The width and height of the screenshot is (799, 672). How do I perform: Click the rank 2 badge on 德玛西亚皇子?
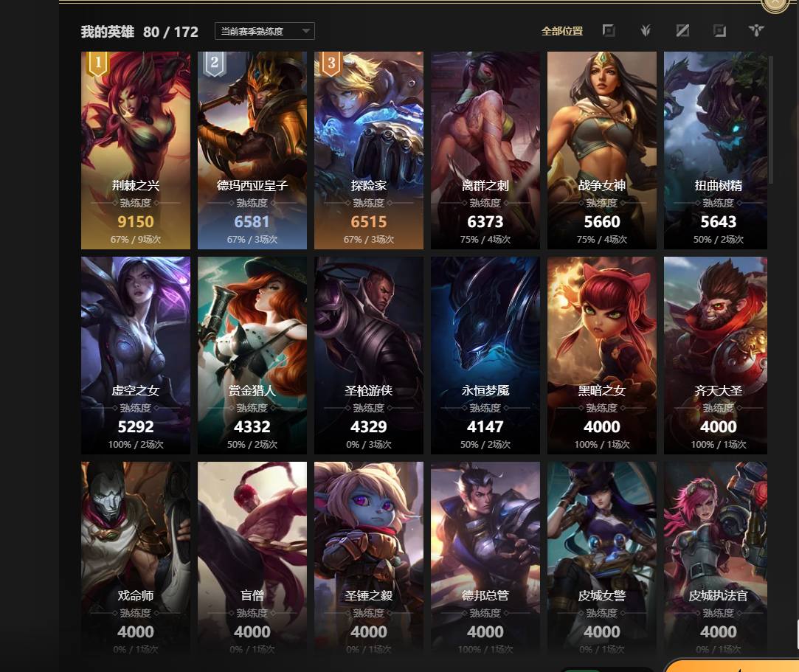(x=215, y=63)
